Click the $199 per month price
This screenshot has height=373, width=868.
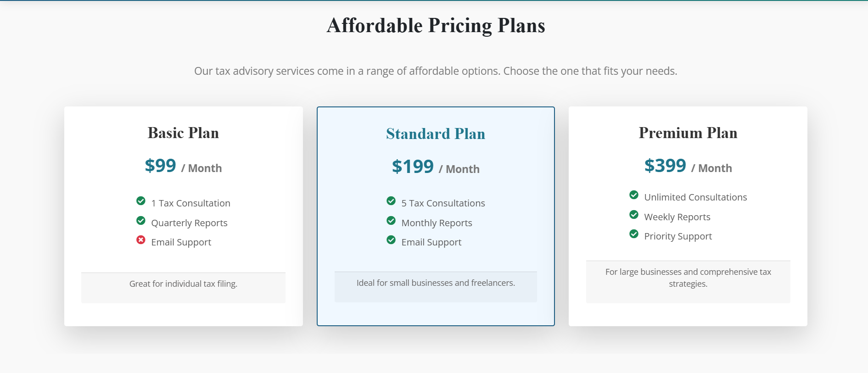pos(436,167)
